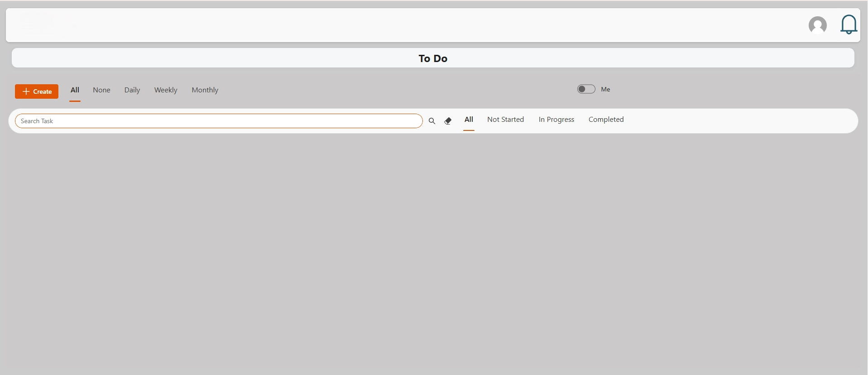Image resolution: width=868 pixels, height=375 pixels.
Task: Click the plus icon on the Create button
Action: pyautogui.click(x=26, y=91)
